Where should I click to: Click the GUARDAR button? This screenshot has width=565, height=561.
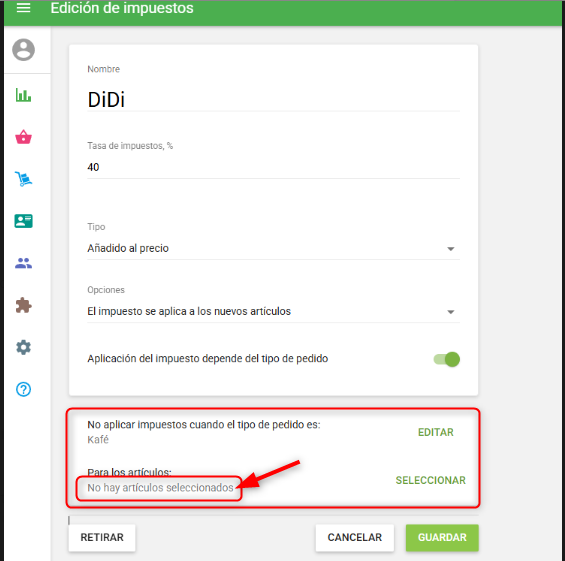442,537
